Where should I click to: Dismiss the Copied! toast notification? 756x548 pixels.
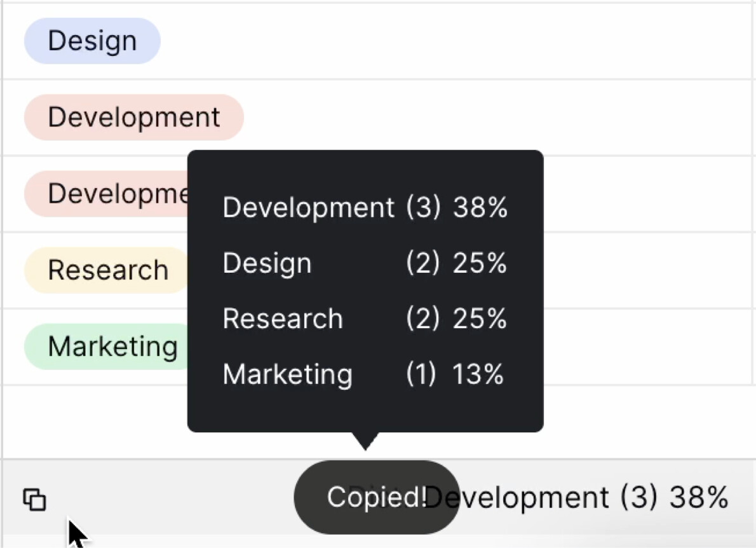pos(376,497)
